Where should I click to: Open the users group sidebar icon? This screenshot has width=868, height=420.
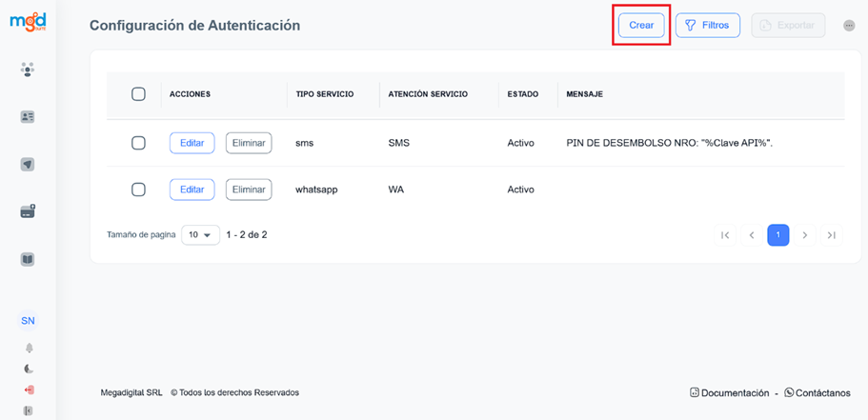point(28,70)
